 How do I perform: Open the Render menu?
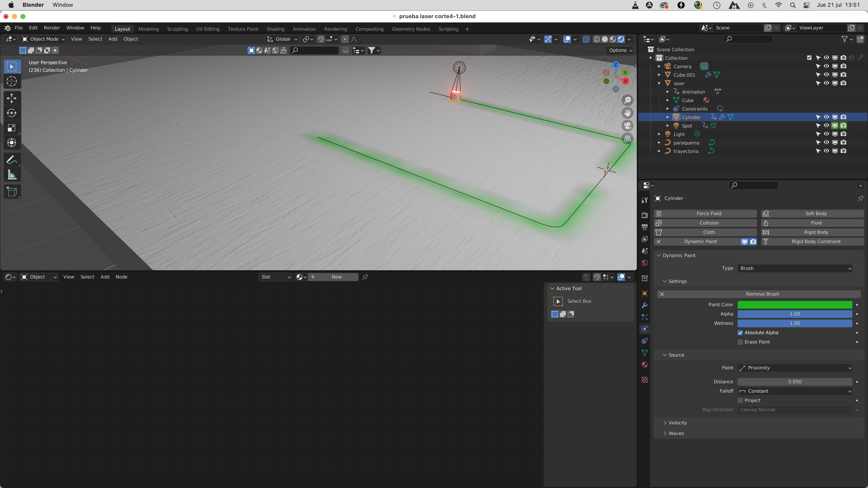pyautogui.click(x=51, y=28)
